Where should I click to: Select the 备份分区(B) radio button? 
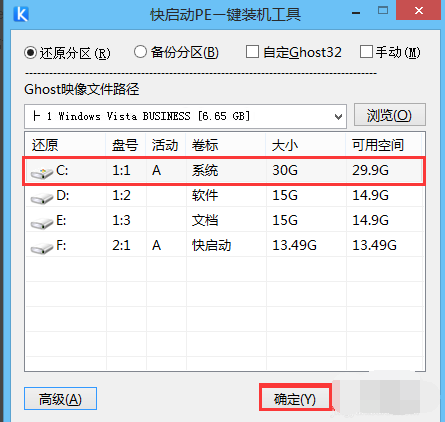coord(140,52)
